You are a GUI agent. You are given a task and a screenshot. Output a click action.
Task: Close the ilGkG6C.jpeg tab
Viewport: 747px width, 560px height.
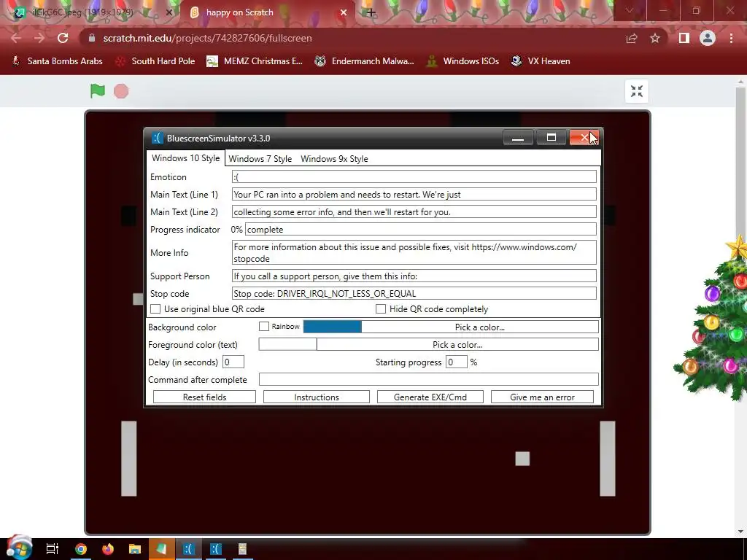tap(169, 12)
